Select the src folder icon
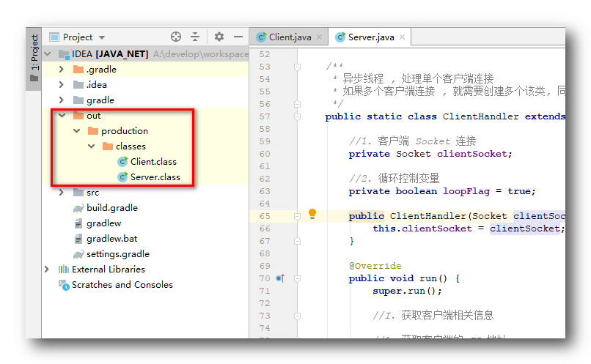This screenshot has width=591, height=364. click(78, 193)
